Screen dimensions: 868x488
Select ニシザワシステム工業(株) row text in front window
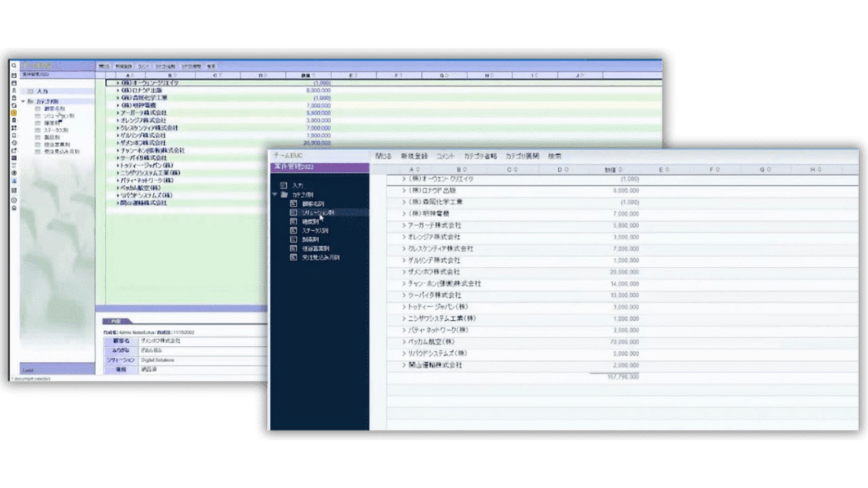[x=442, y=319]
